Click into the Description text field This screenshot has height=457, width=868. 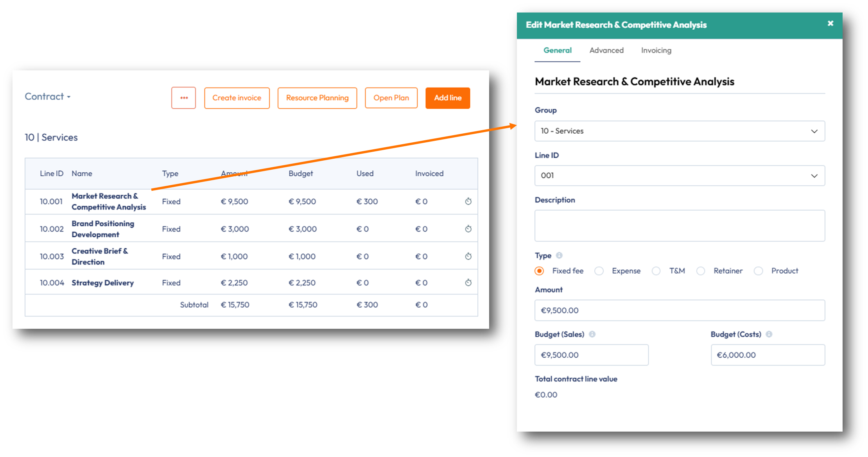(x=680, y=226)
